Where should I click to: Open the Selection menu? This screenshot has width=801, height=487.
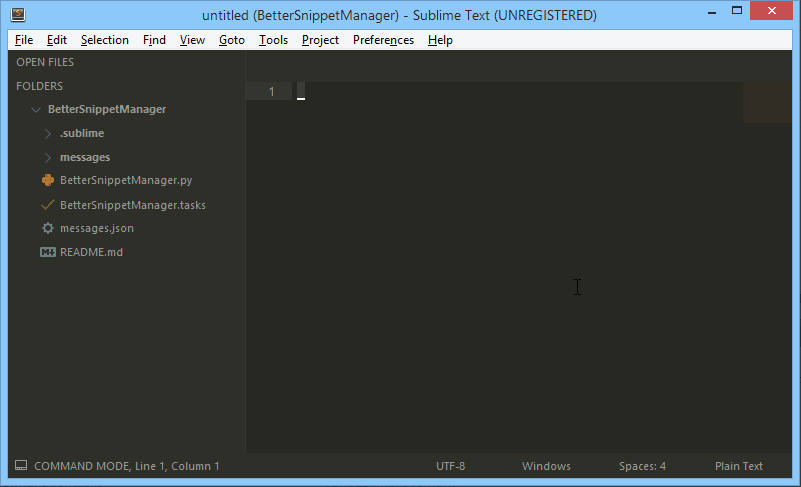point(105,40)
